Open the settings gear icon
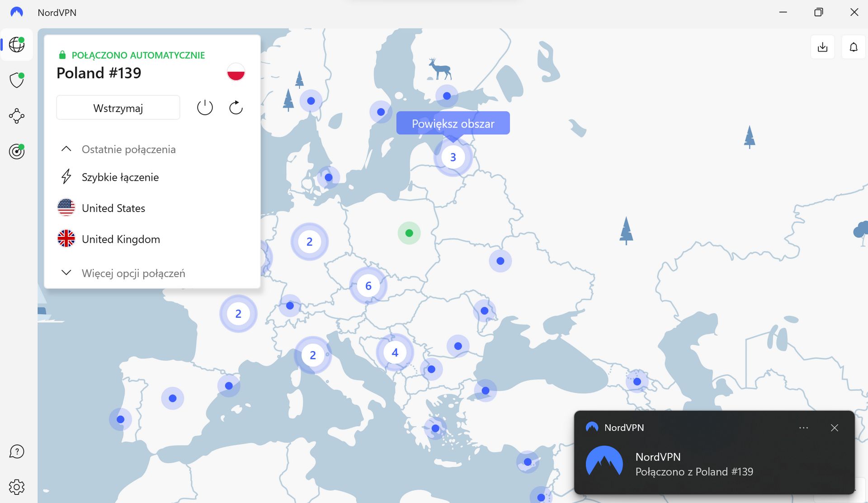868x503 pixels. coord(17,487)
